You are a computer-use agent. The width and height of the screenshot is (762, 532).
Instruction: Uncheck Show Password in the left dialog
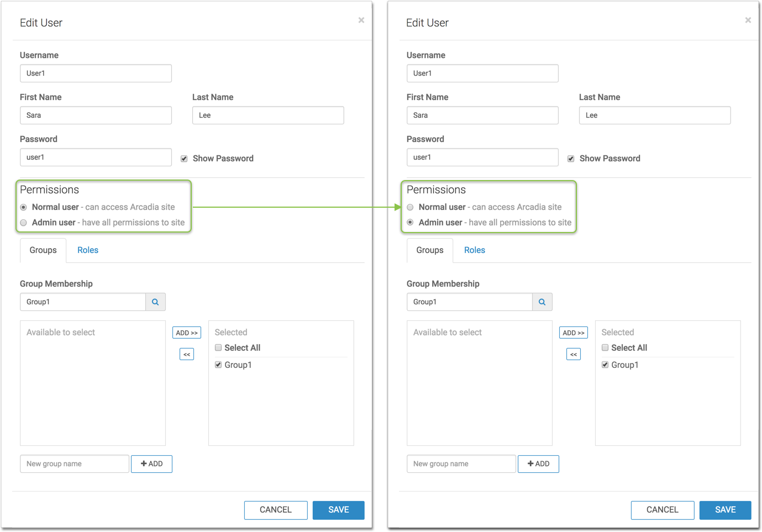(184, 159)
